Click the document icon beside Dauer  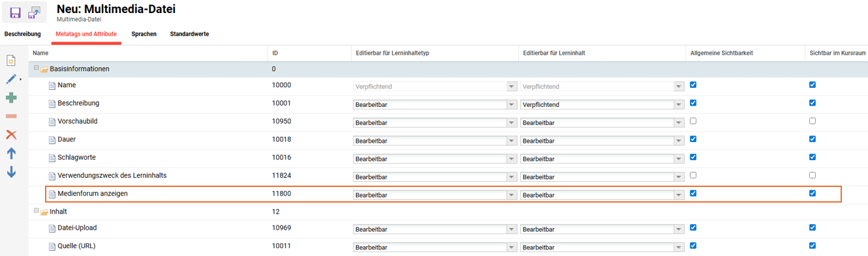52,140
